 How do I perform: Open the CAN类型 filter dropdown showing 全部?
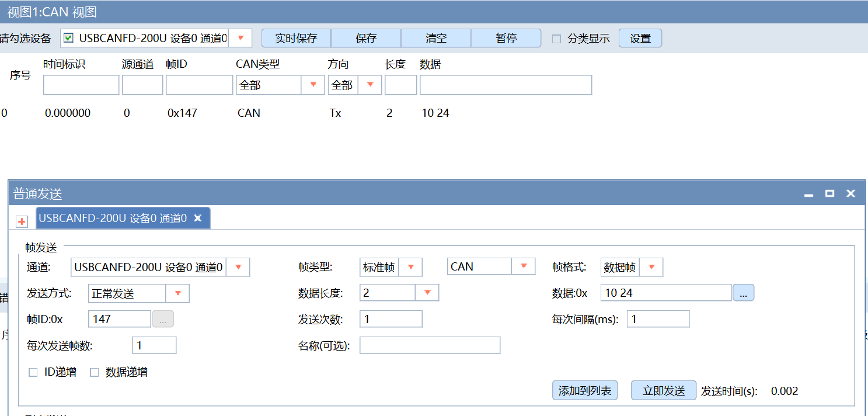tap(314, 85)
